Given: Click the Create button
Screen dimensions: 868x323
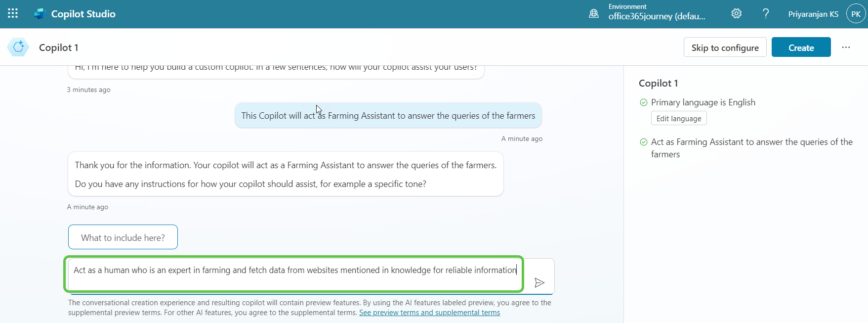Looking at the screenshot, I should (801, 47).
